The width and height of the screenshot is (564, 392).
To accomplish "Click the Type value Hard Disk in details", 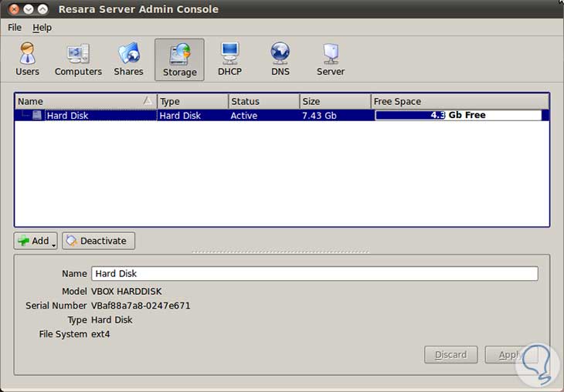I will coord(111,319).
